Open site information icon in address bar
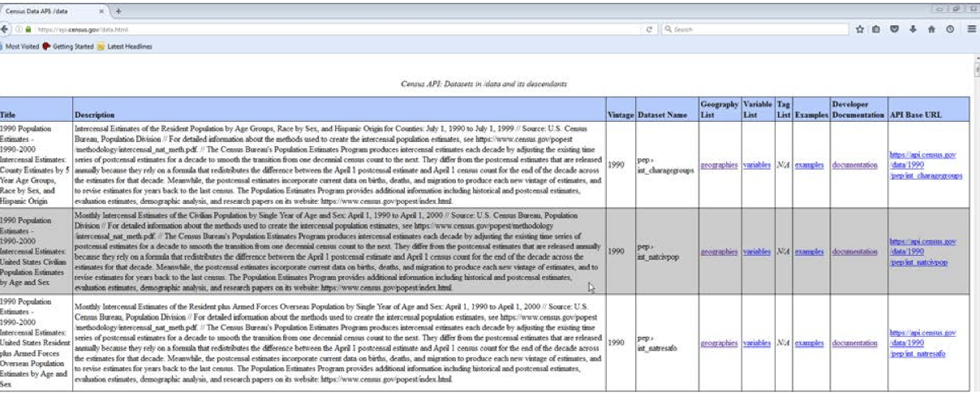 point(18,29)
